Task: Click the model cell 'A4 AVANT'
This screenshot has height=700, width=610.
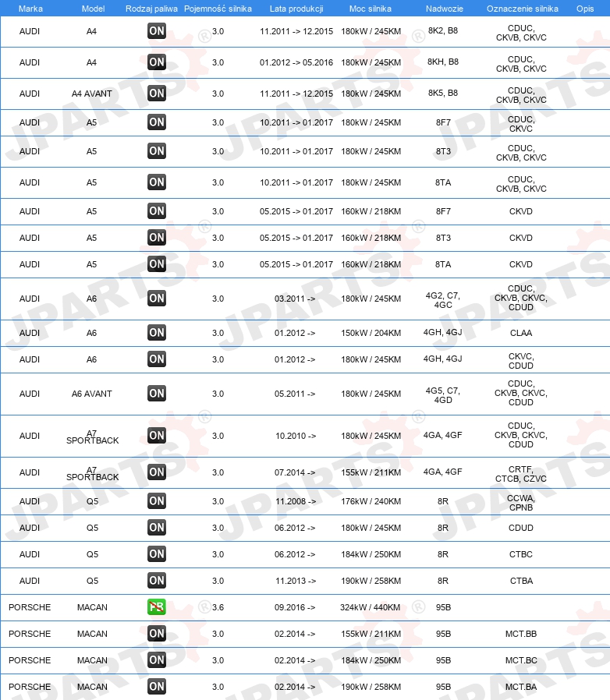Action: click(91, 94)
